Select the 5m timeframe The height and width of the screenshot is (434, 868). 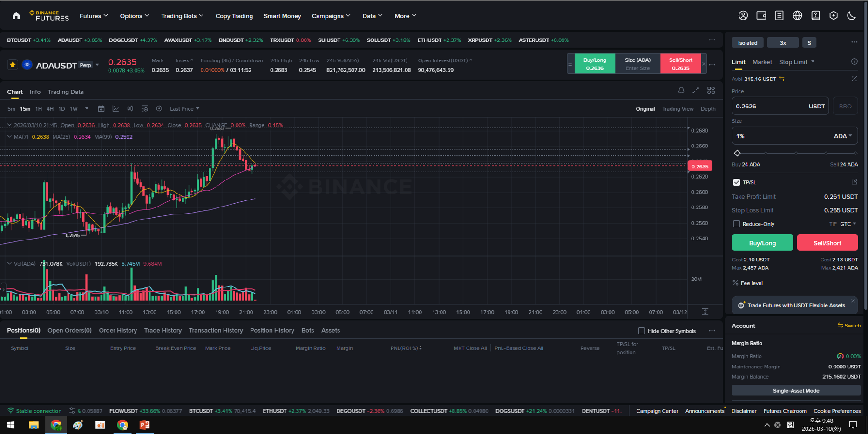tap(11, 109)
